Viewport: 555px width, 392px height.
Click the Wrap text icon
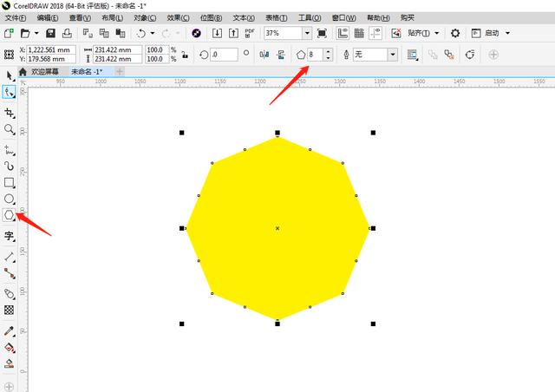(413, 55)
